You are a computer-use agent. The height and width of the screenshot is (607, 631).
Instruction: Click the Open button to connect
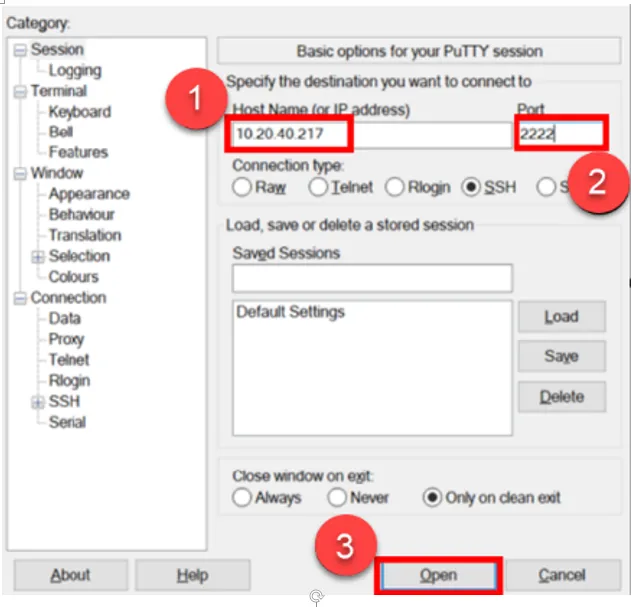pos(437,575)
